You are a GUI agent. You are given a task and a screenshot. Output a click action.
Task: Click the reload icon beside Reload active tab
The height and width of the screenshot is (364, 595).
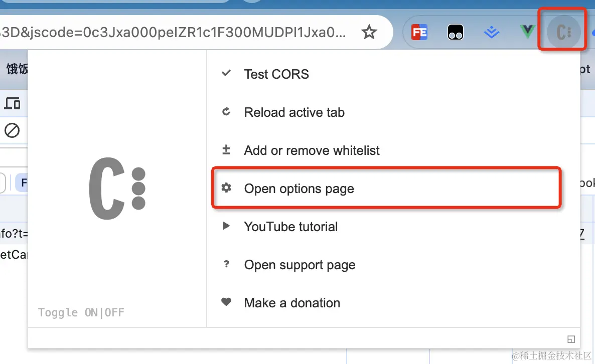(x=226, y=111)
